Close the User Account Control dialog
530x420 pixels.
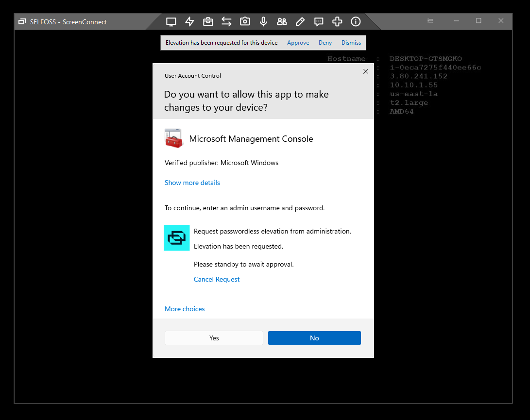(366, 71)
